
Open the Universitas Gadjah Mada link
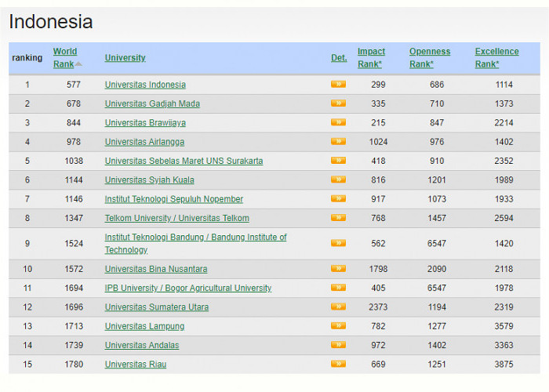[152, 104]
